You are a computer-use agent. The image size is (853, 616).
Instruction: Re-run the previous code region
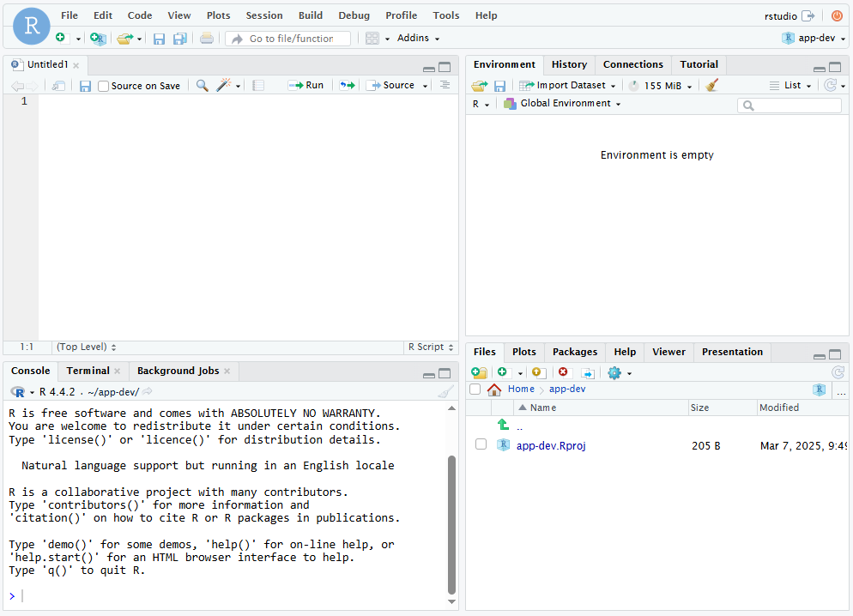coord(347,85)
